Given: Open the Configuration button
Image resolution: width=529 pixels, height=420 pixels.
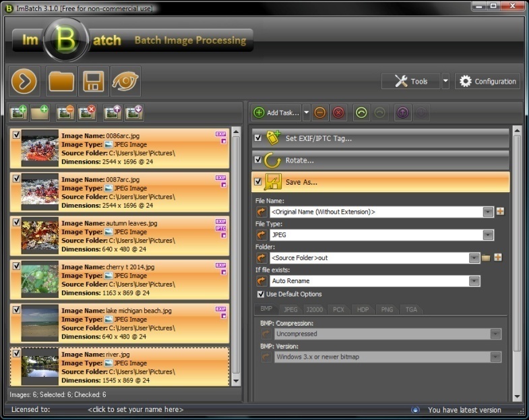Looking at the screenshot, I should 487,82.
